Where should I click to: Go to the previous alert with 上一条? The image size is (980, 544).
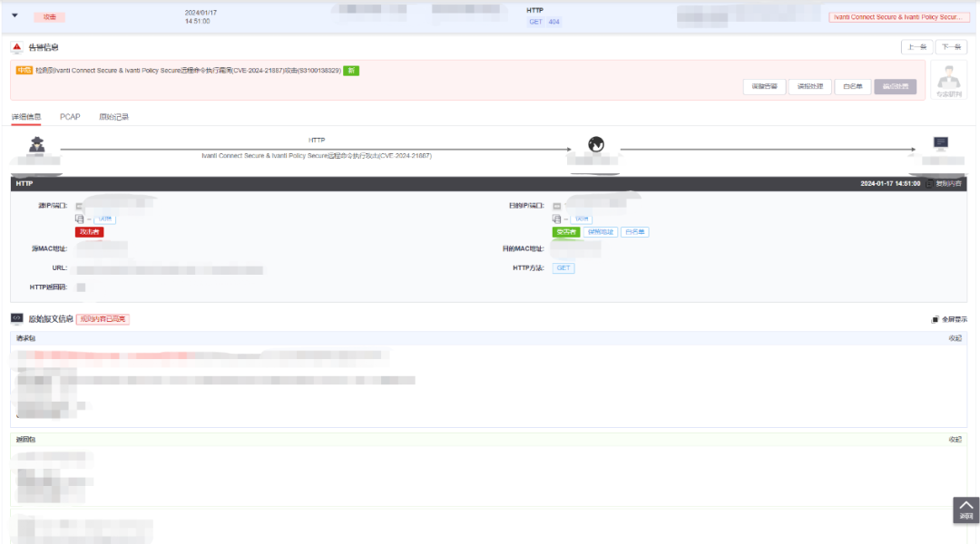(916, 47)
